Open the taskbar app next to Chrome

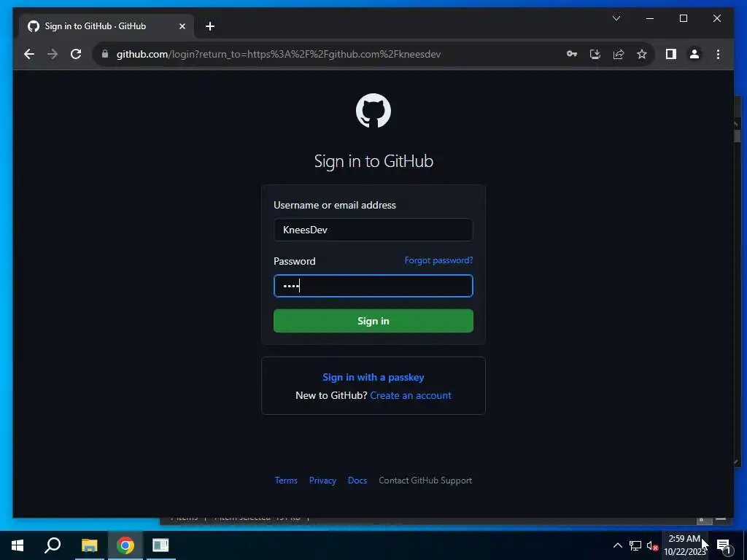[x=161, y=545]
